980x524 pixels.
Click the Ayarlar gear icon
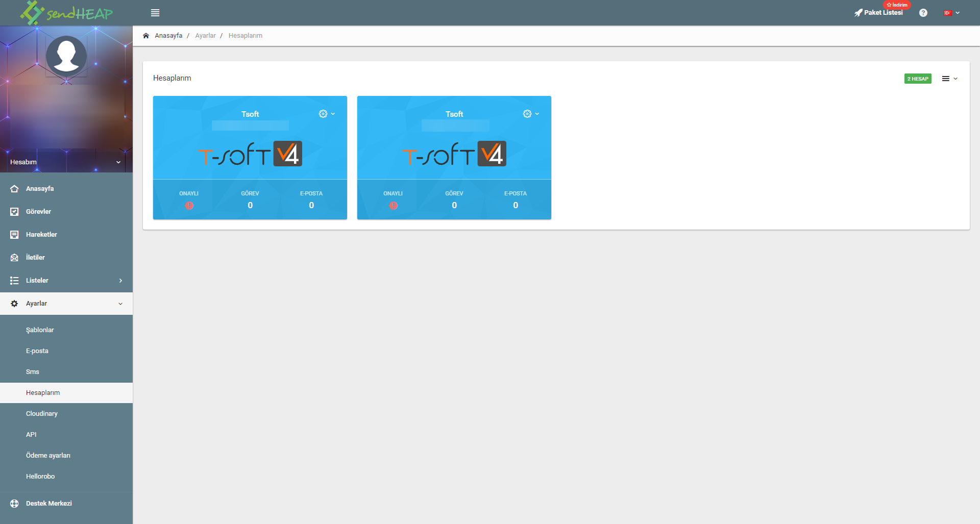pyautogui.click(x=14, y=304)
